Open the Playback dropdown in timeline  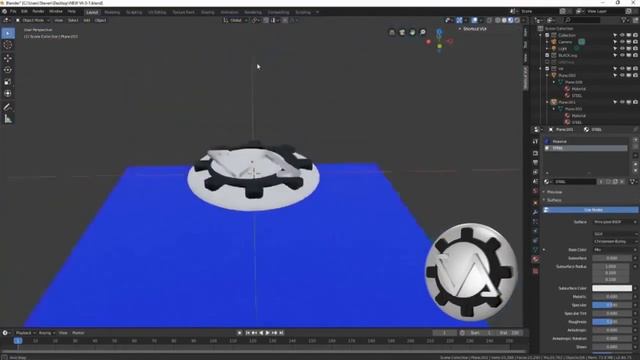point(25,333)
